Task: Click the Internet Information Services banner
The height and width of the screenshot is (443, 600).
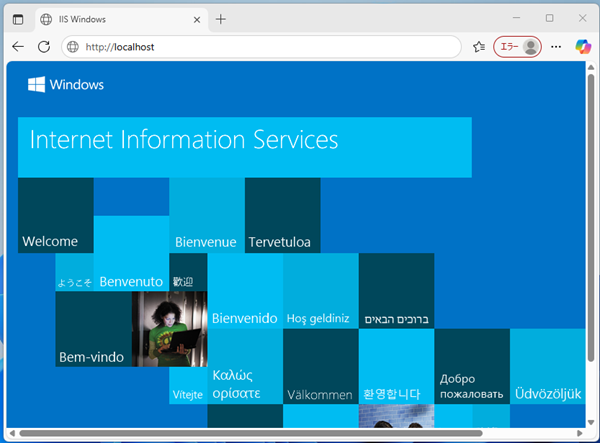Action: click(x=245, y=147)
